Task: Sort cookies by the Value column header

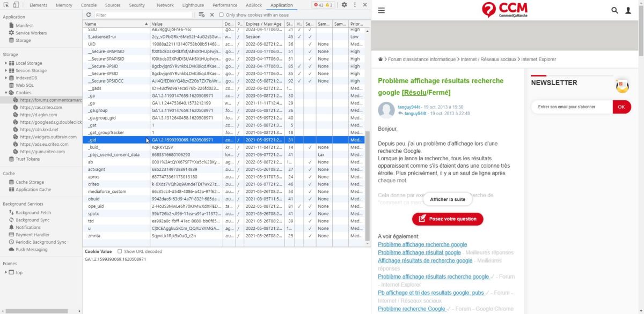Action: click(x=186, y=24)
